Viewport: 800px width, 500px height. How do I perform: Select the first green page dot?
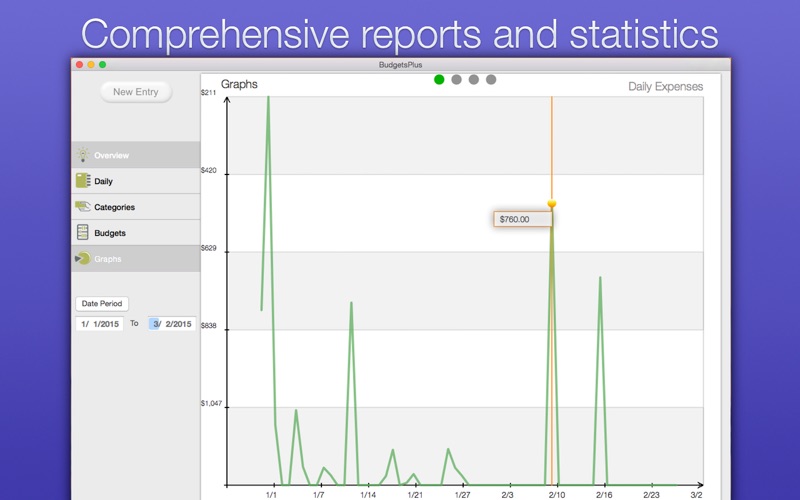439,80
